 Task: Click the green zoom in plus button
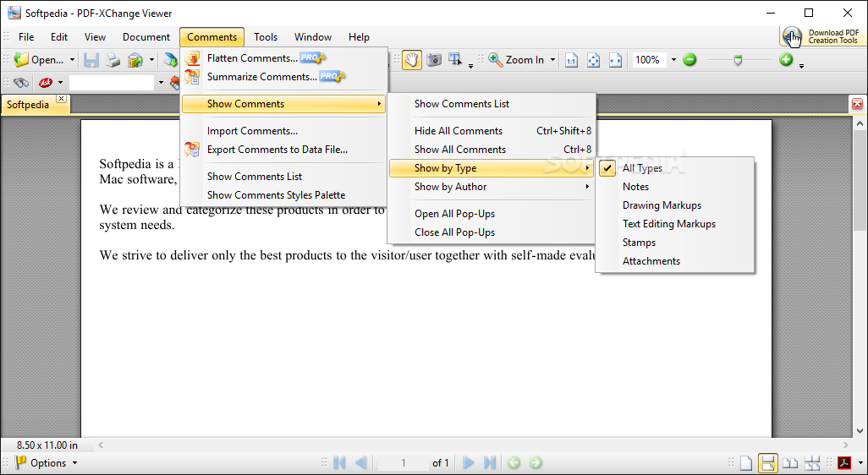786,59
